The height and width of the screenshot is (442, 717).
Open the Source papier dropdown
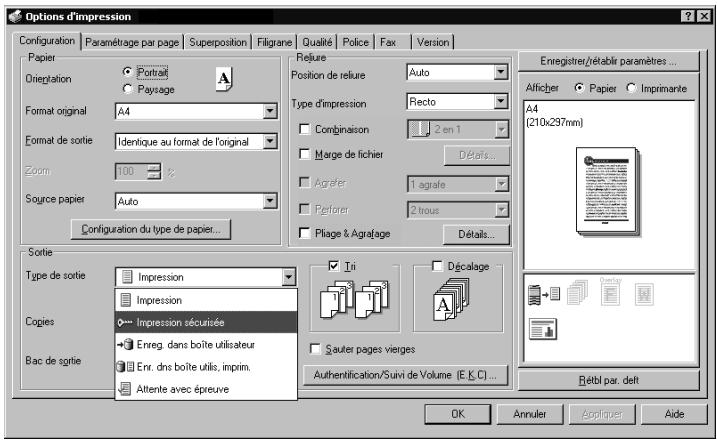(x=270, y=201)
